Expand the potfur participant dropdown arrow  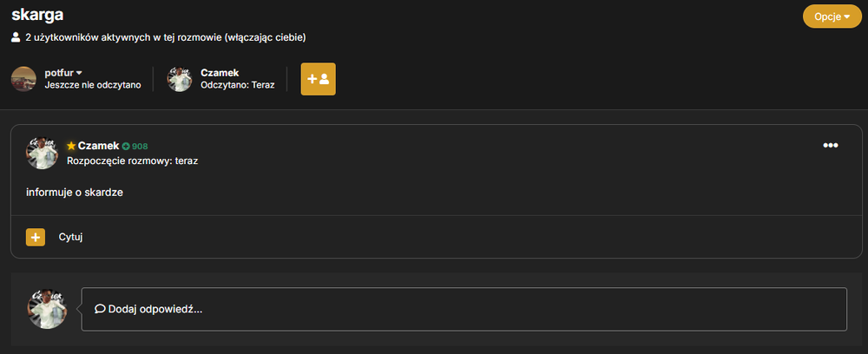[79, 73]
